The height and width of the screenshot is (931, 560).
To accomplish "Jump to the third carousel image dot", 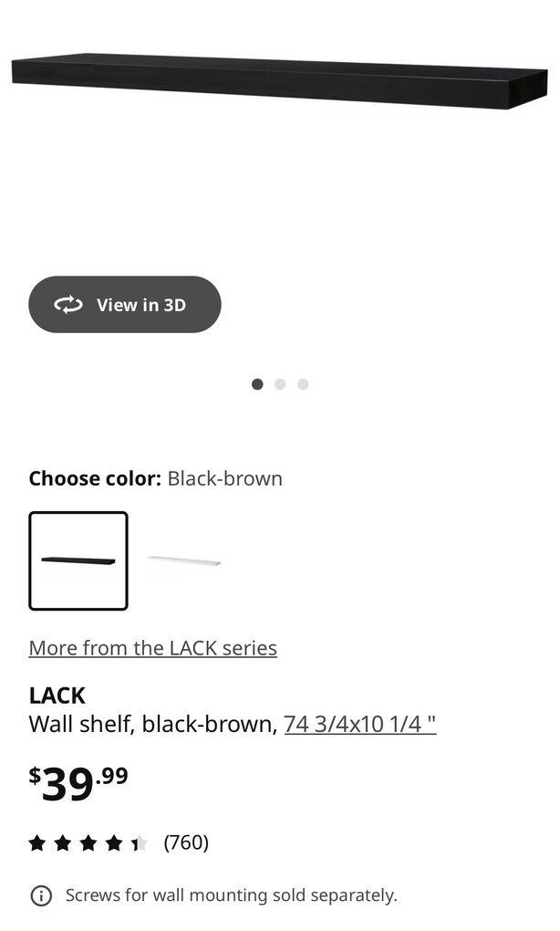I will 303,384.
